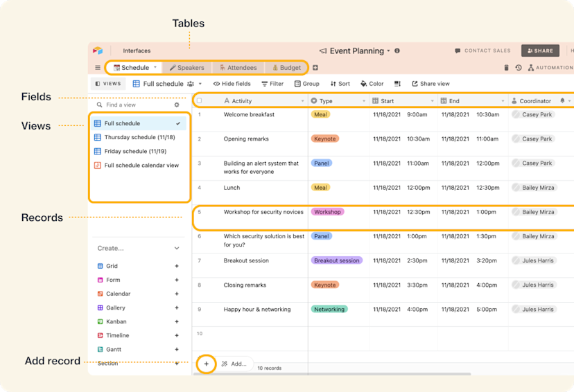Add a new Form view
The image size is (574, 392).
point(177,280)
